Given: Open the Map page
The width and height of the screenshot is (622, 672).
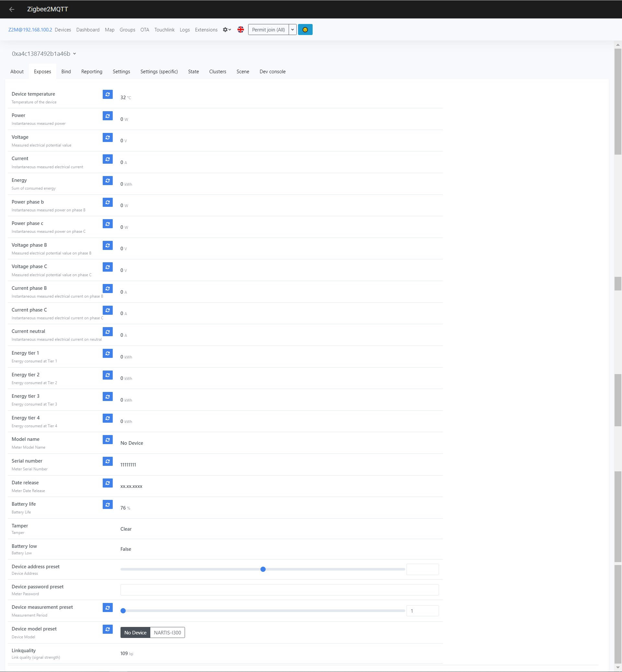Looking at the screenshot, I should [110, 29].
